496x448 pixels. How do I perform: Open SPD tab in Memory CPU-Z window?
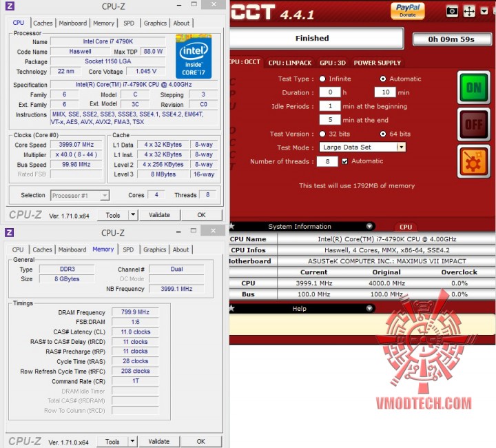click(x=128, y=250)
